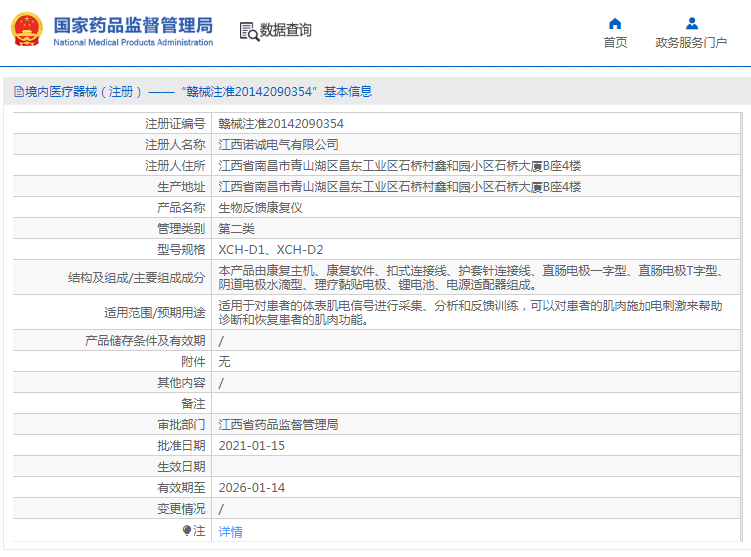Image resolution: width=751 pixels, height=557 pixels.
Task: Click the 注册人名称 row label
Action: [175, 145]
